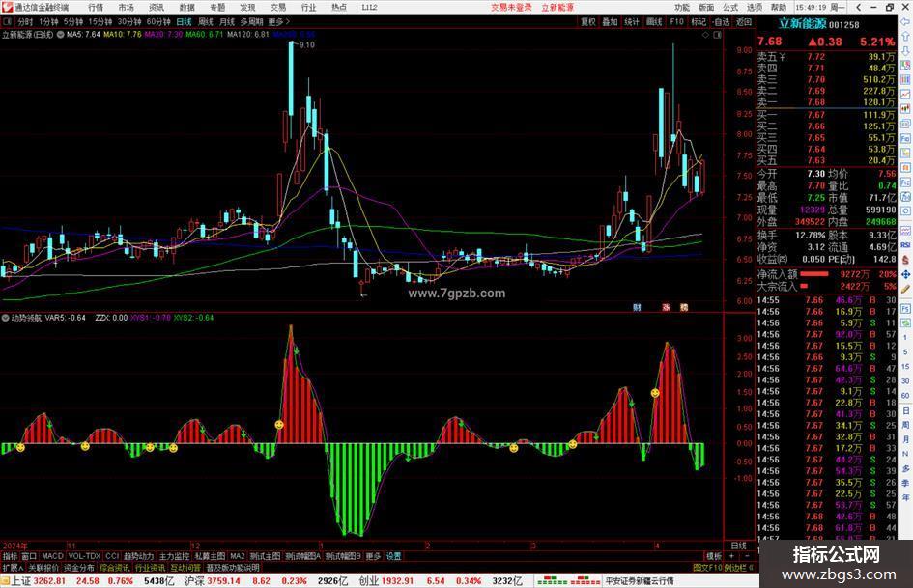Toggle the 侧边栏 button
Image resolution: width=913 pixels, height=588 pixels.
[x=738, y=568]
